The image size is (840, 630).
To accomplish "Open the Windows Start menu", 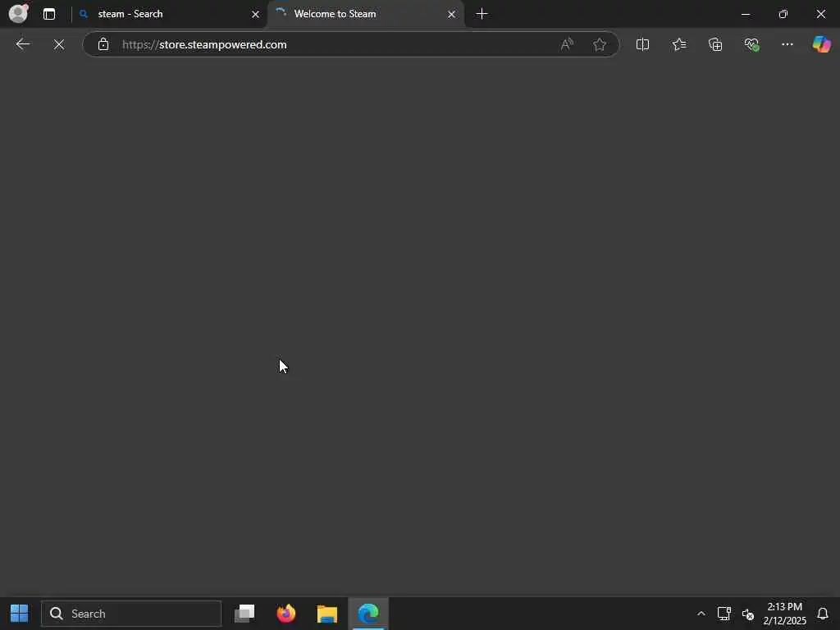I will click(20, 614).
